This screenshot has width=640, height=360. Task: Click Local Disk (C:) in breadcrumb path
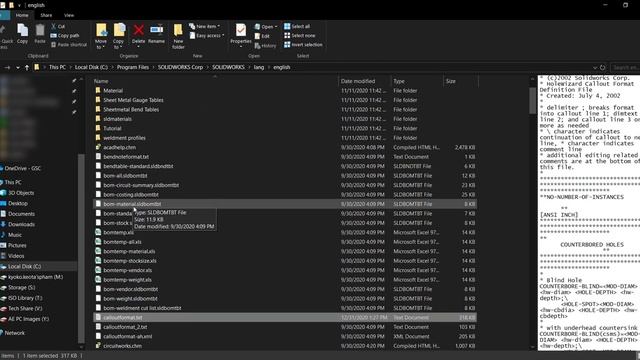(x=91, y=67)
